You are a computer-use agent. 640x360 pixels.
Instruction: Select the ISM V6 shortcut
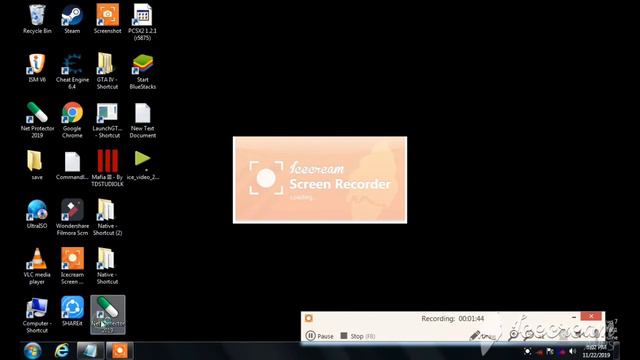tap(37, 68)
